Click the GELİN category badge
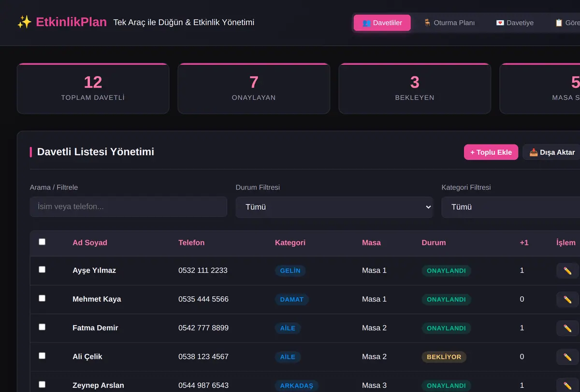The height and width of the screenshot is (392, 580). [x=290, y=271]
